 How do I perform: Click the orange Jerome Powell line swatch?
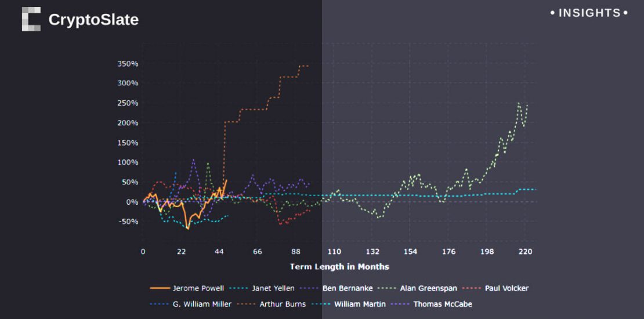tap(160, 288)
